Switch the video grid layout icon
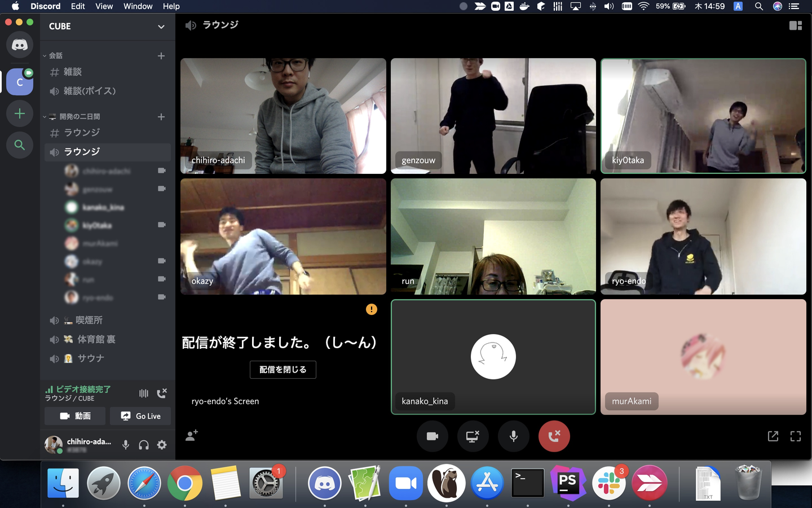This screenshot has height=508, width=812. click(x=795, y=25)
